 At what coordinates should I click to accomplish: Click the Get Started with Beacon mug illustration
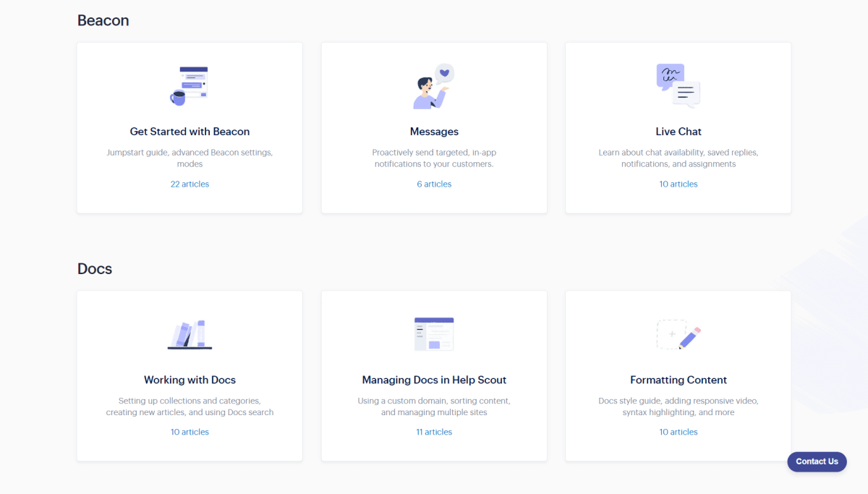(x=189, y=86)
